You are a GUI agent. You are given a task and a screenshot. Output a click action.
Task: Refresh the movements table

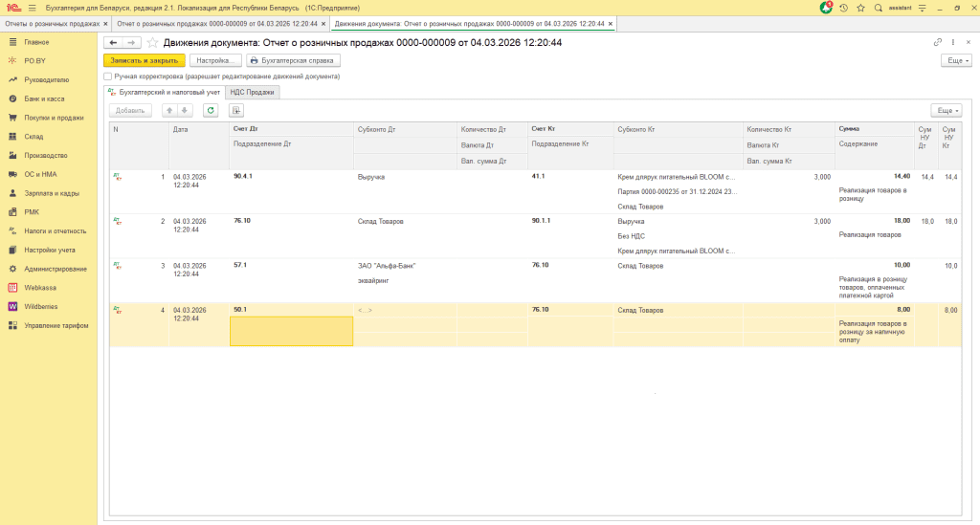210,110
